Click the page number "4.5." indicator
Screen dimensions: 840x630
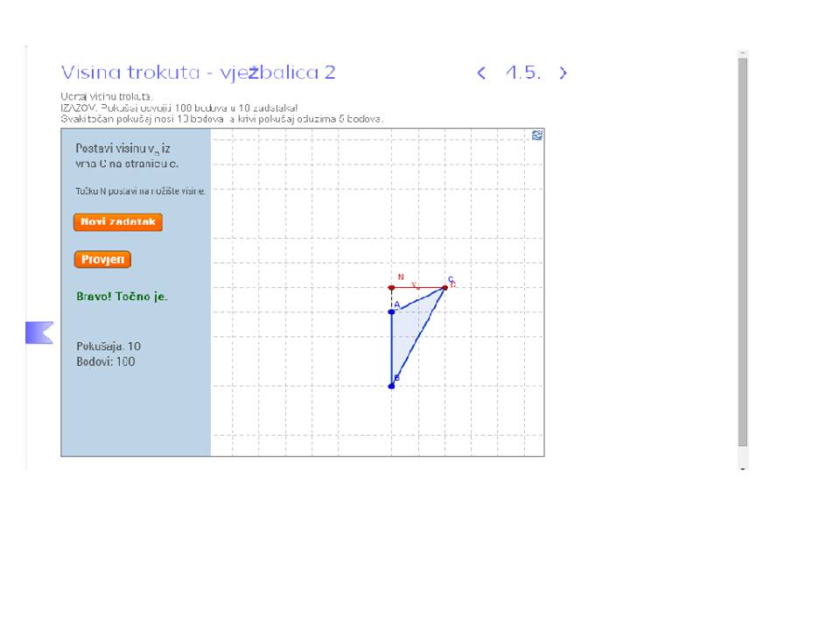pos(522,73)
